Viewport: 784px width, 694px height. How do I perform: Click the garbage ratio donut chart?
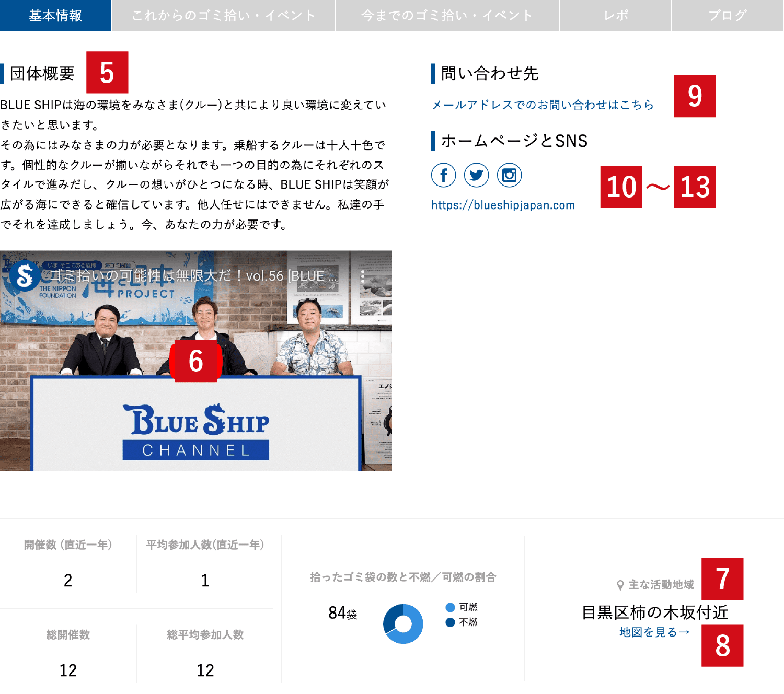pyautogui.click(x=403, y=623)
